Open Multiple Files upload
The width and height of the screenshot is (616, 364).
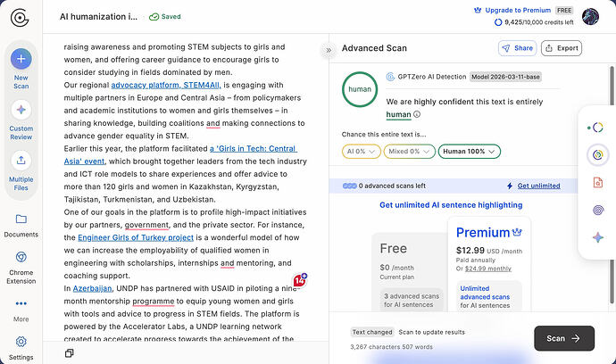(x=21, y=171)
